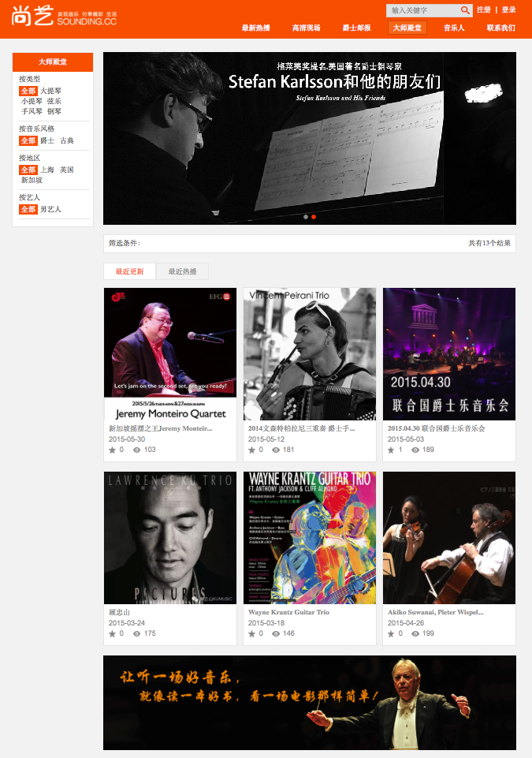Screen dimensions: 532x758
Task: Select 全部 filter under 按类型
Action: tap(28, 91)
